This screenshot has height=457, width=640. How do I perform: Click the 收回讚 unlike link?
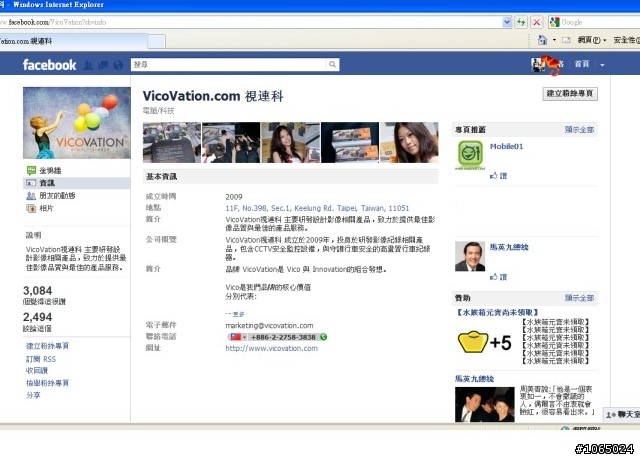37,370
